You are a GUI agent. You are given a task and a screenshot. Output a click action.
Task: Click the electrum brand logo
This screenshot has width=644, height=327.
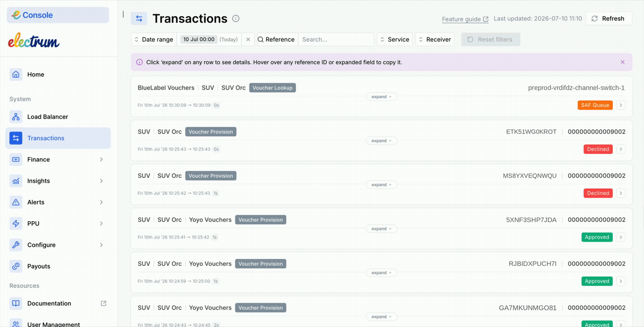click(34, 40)
